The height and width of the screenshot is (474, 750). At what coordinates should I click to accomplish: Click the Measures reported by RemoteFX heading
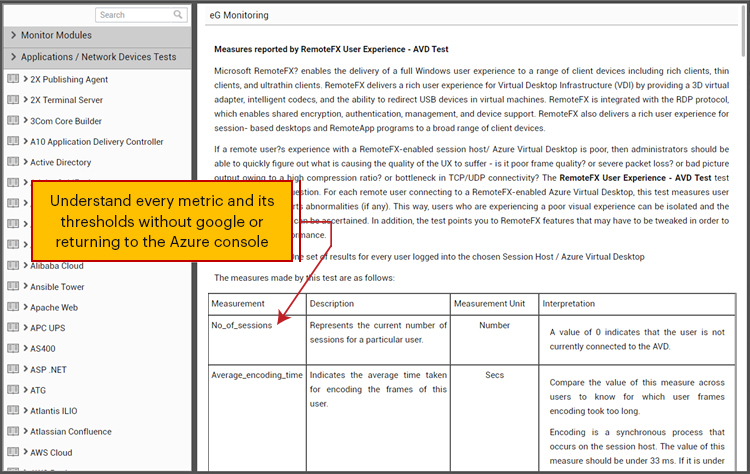click(x=331, y=49)
